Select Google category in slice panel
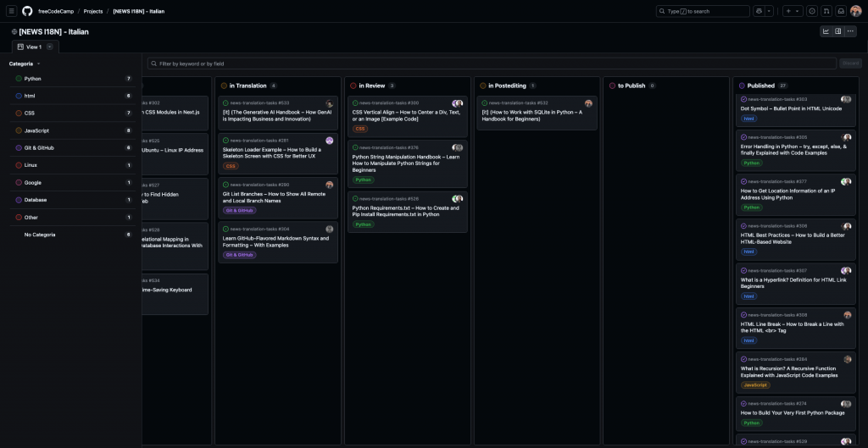The height and width of the screenshot is (448, 868). 71,183
